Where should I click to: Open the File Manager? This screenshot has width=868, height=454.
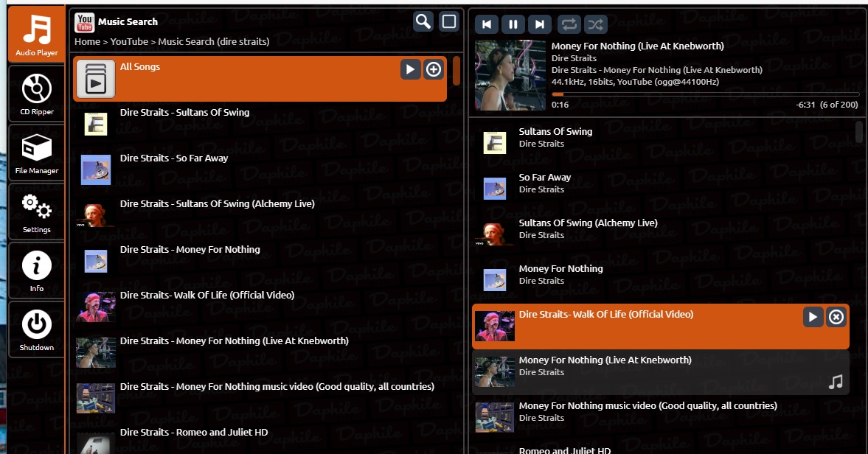[x=37, y=153]
